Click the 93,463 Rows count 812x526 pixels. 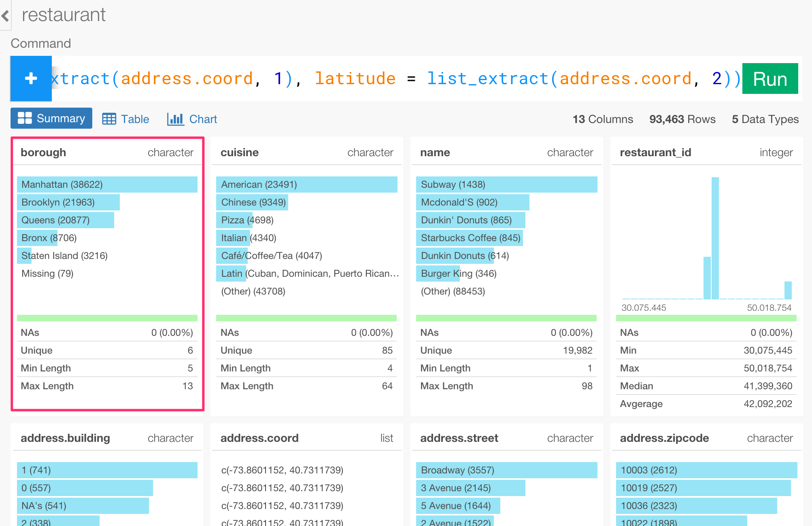[682, 119]
